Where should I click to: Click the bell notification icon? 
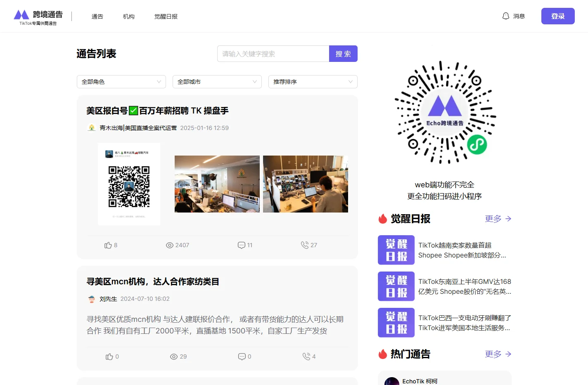[506, 16]
